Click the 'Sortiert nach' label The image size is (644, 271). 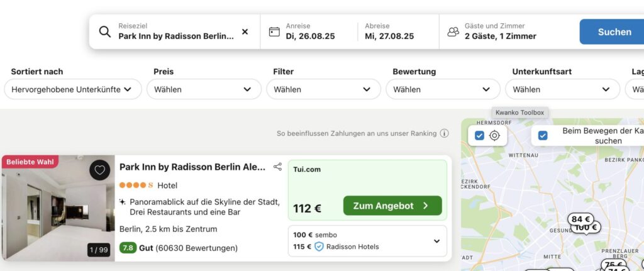pyautogui.click(x=37, y=72)
